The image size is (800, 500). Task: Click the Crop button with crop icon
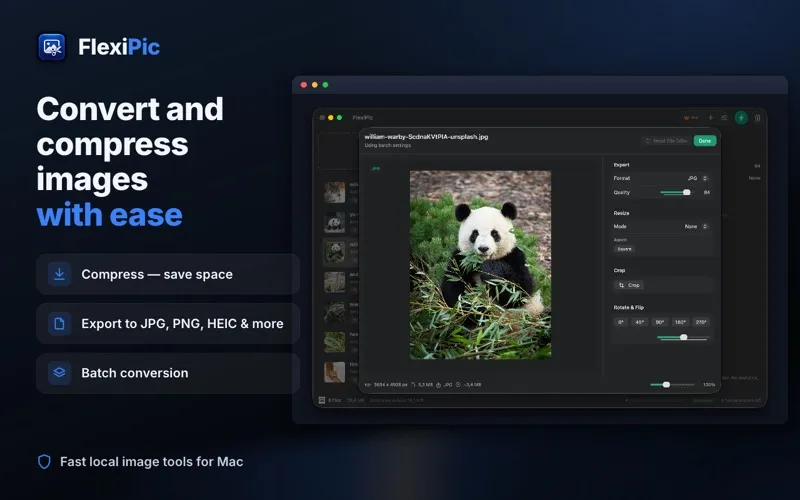coord(629,285)
